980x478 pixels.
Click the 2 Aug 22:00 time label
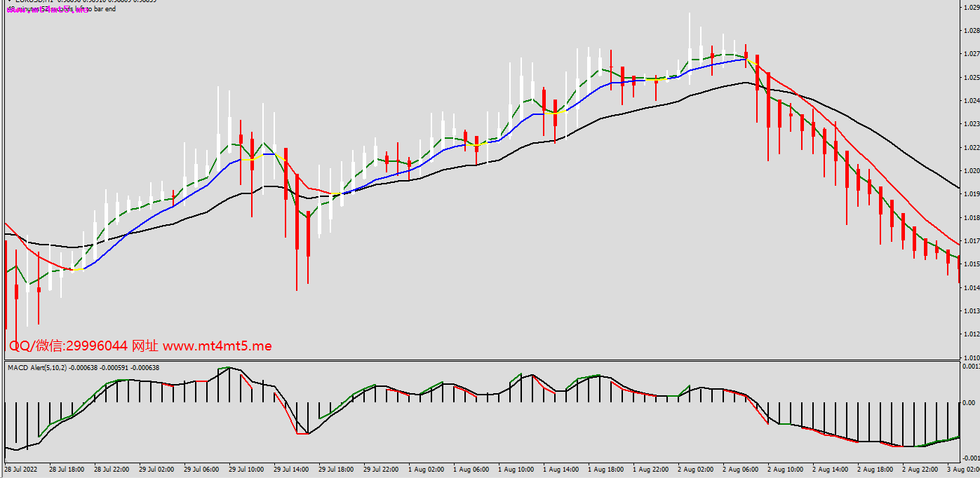click(920, 469)
